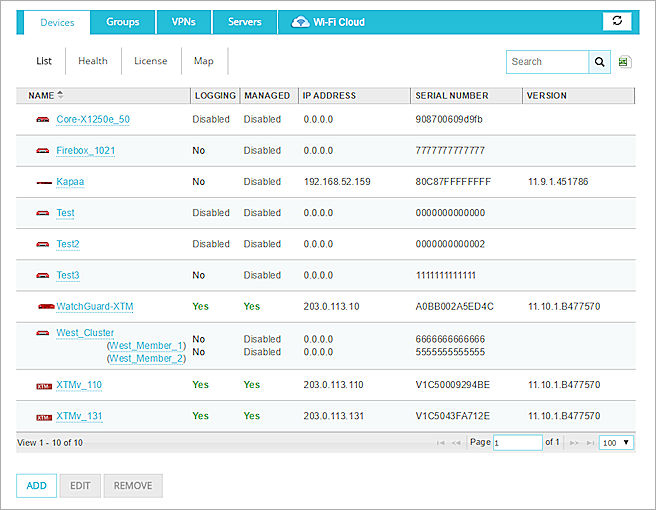
Task: Click the Page number input field
Action: point(517,442)
